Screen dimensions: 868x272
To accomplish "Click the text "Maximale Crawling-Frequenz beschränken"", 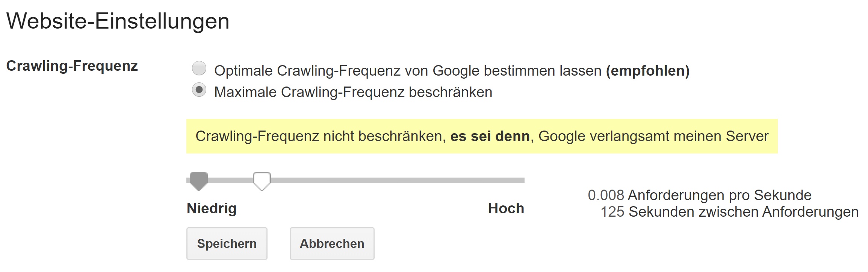I will point(353,91).
